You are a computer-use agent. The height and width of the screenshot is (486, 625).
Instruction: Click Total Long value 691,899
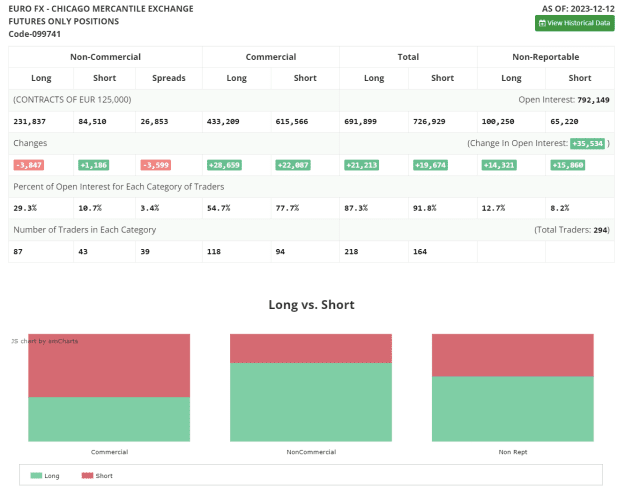click(x=360, y=122)
